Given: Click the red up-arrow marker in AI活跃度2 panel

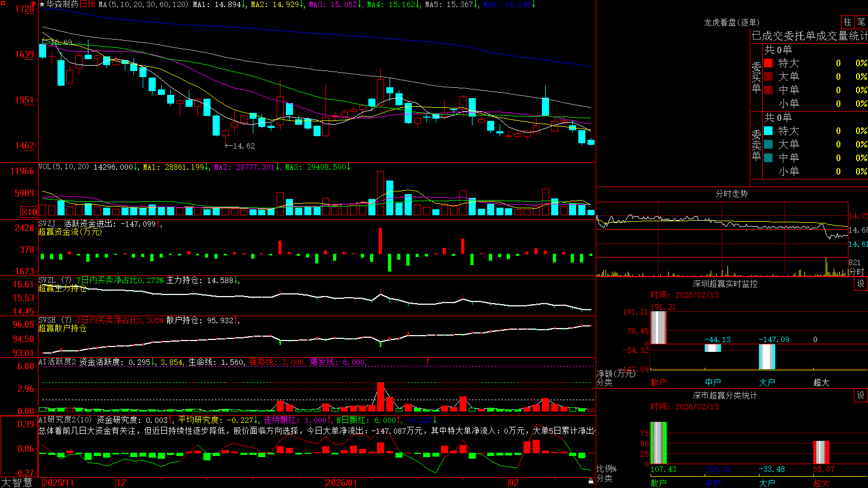Looking at the screenshot, I should pyautogui.click(x=428, y=361).
